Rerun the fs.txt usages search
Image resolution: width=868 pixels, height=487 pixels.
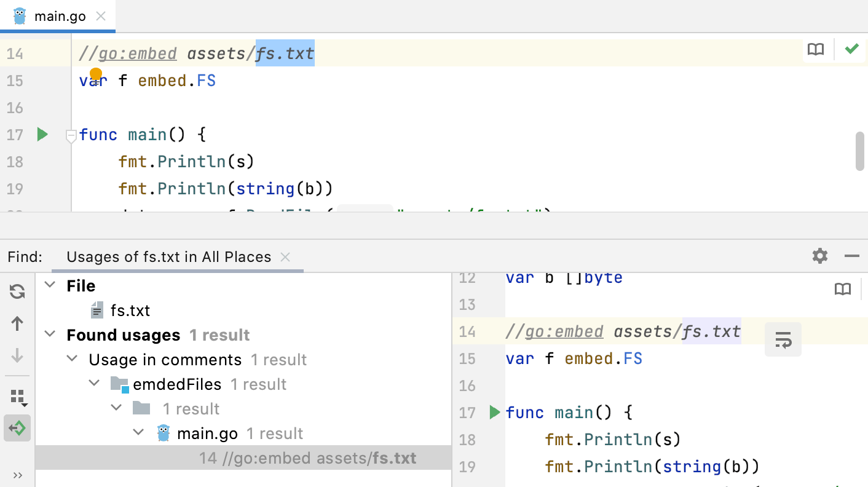[17, 291]
